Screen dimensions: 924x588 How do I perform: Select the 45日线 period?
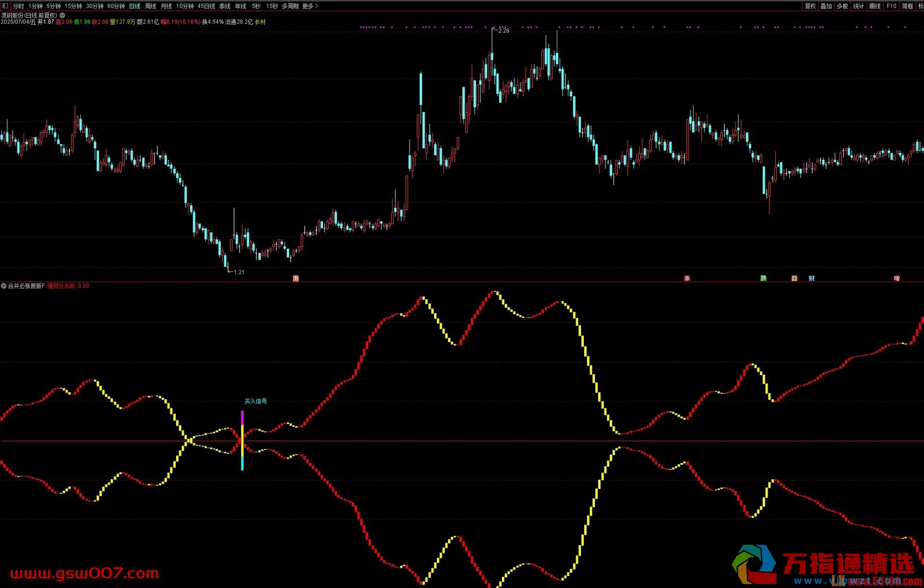coord(206,6)
